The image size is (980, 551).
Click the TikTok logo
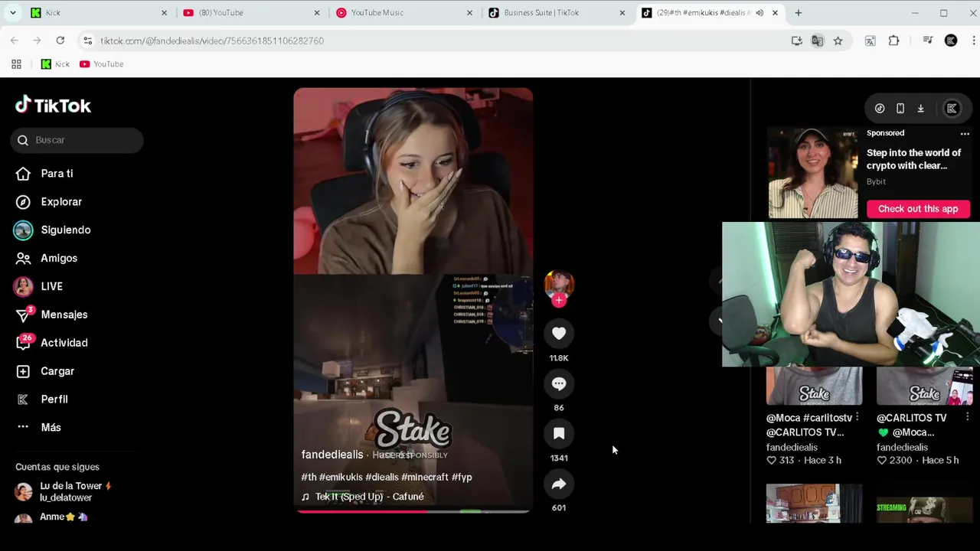[x=53, y=106]
